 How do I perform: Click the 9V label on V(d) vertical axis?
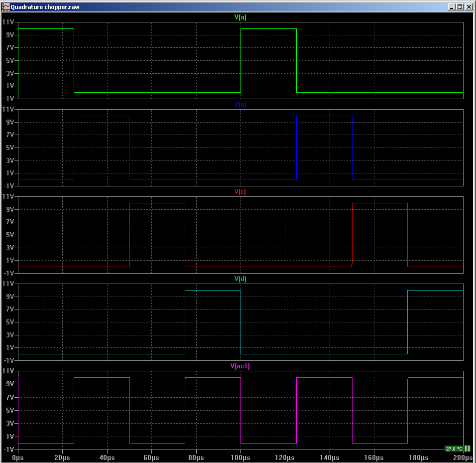coord(9,297)
